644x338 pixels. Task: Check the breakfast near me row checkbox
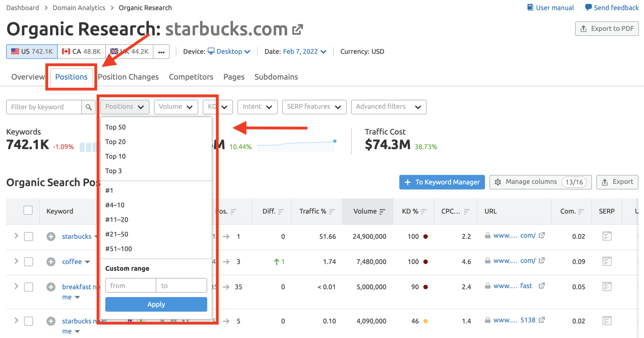pos(29,287)
